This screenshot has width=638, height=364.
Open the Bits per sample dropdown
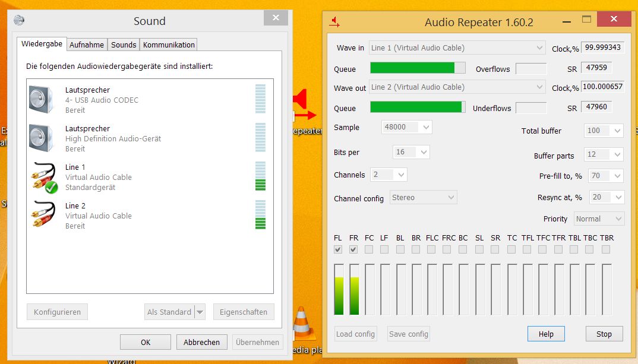coord(411,152)
